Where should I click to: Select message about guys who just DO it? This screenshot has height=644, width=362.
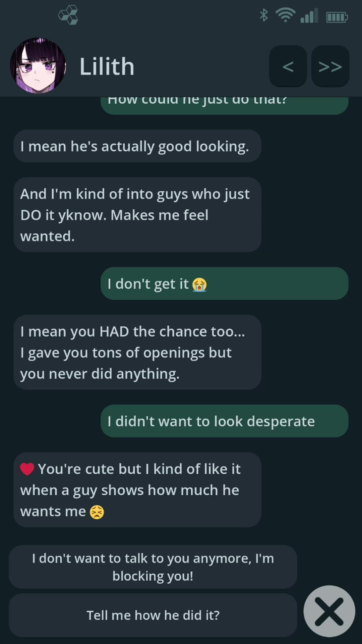(x=137, y=215)
